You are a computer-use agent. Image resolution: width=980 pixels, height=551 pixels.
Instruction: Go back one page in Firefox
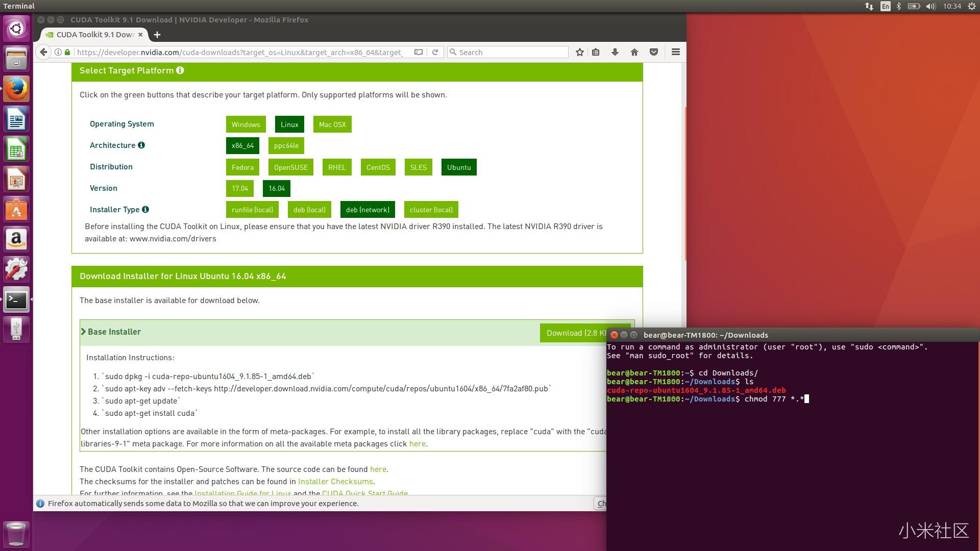44,52
